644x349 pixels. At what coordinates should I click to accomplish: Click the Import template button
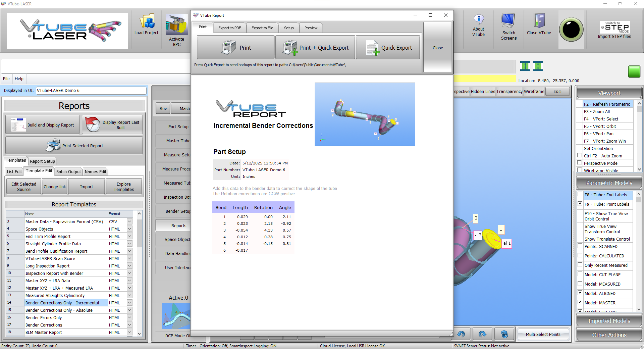tap(87, 187)
